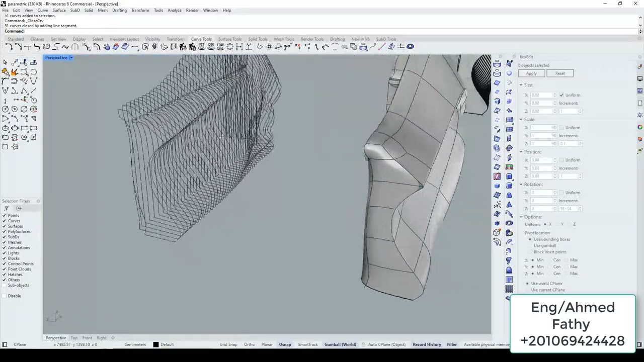Switch to the Top viewport tab
Image resolution: width=644 pixels, height=362 pixels.
tap(74, 338)
